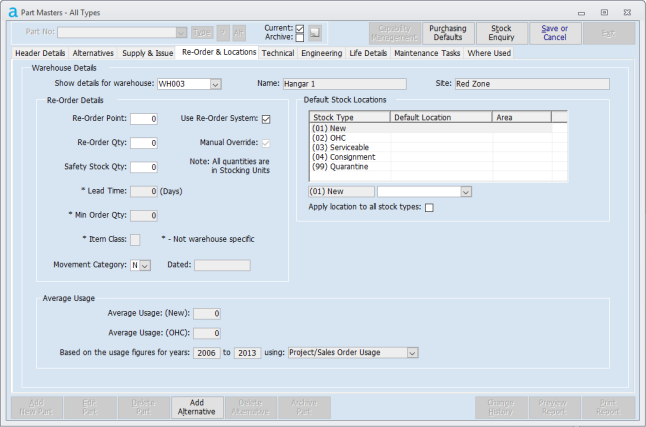Click the Re-Order Point input field
The width and height of the screenshot is (646, 427).
[143, 119]
